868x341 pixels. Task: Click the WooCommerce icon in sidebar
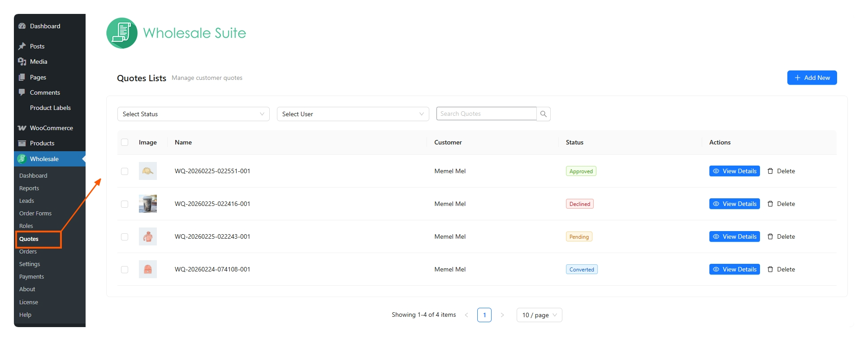point(22,128)
